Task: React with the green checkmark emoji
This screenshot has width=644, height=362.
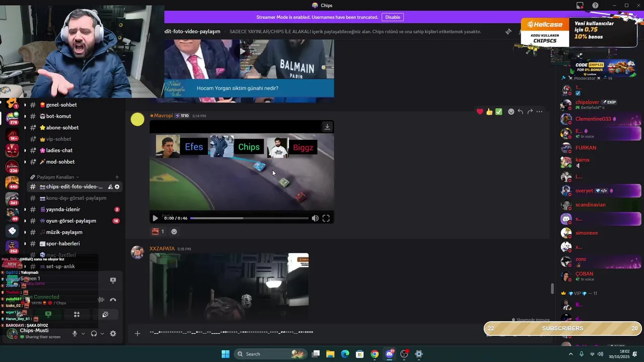Action: (x=499, y=112)
